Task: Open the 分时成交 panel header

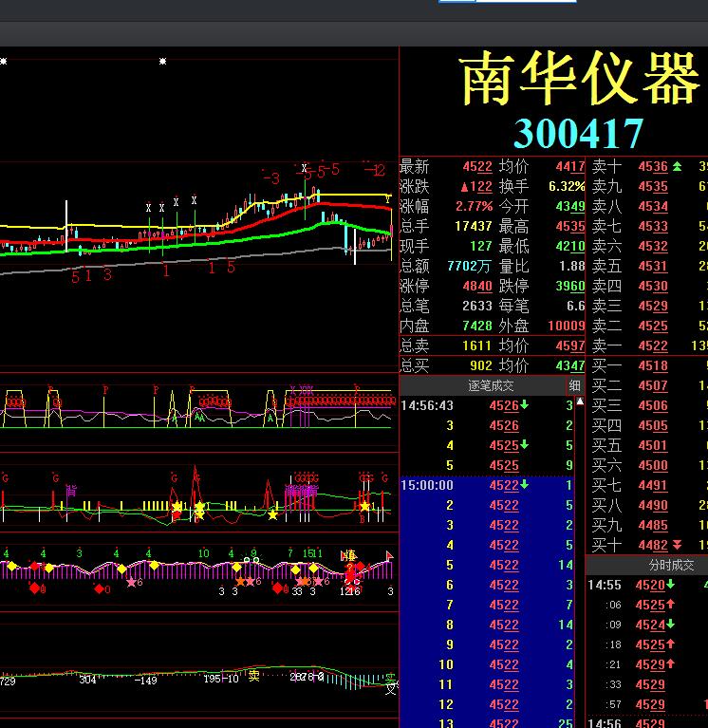Action: point(671,565)
